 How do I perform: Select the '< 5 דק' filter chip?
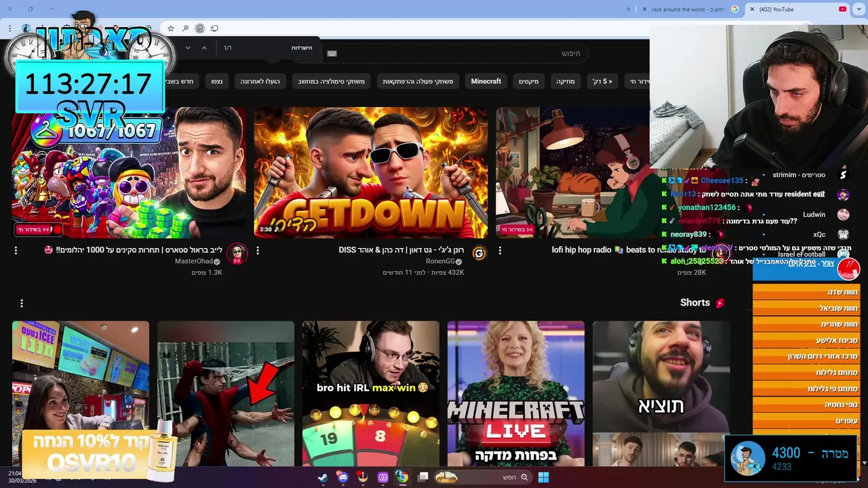point(602,81)
